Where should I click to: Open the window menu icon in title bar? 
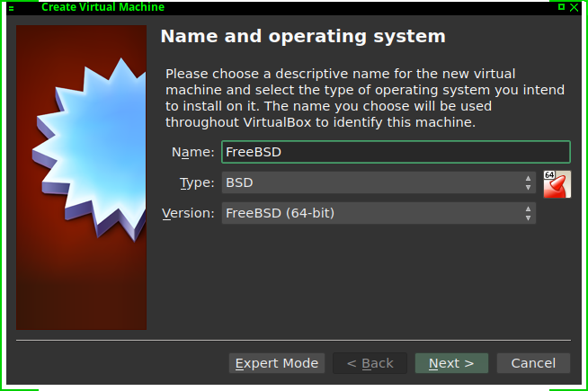point(12,7)
